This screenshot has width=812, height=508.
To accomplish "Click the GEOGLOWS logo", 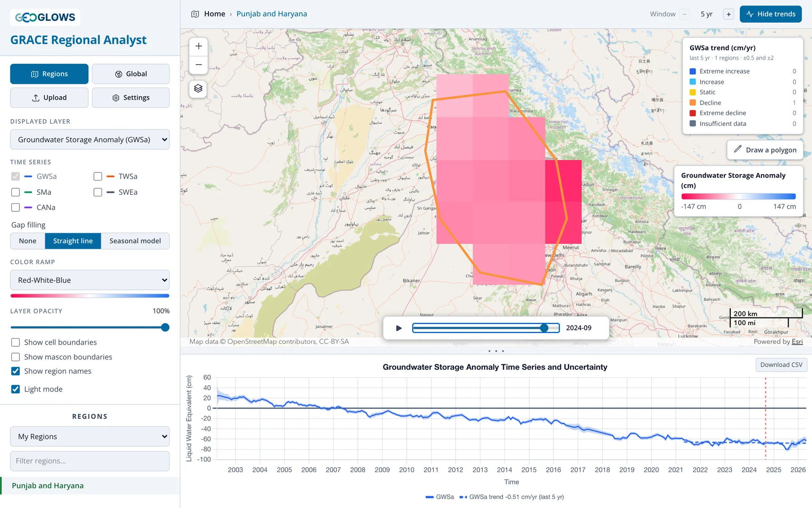I will [45, 17].
